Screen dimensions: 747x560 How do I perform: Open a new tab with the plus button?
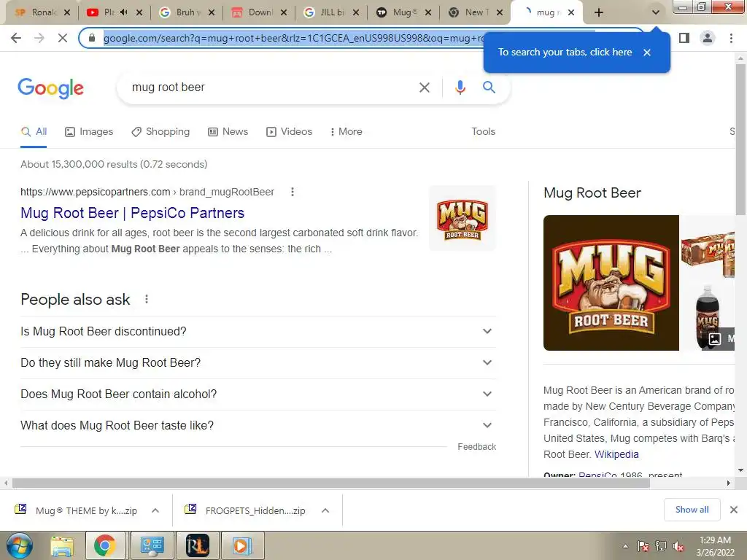[599, 13]
